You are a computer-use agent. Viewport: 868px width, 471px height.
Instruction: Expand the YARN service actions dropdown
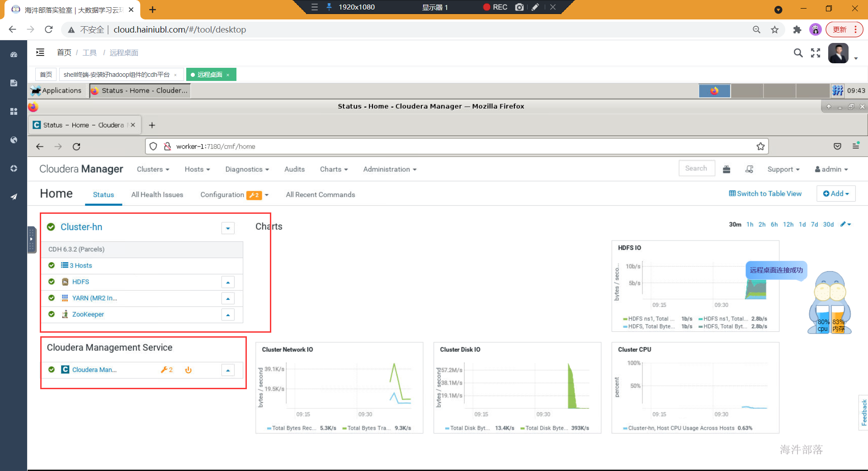(x=228, y=298)
